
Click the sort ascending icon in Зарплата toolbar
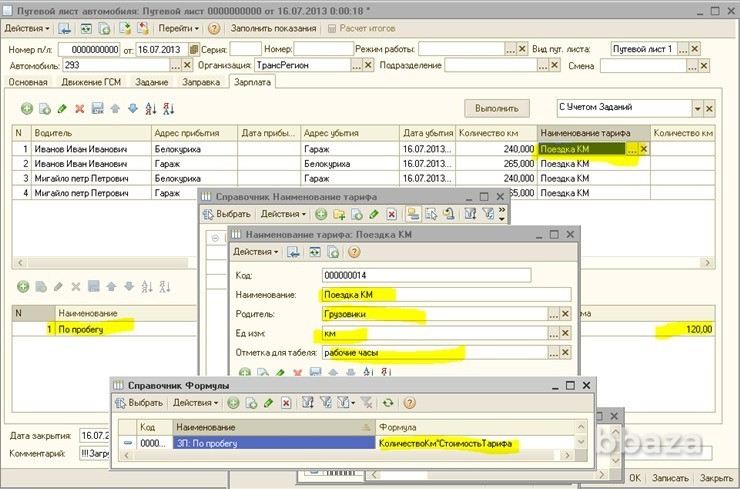click(x=150, y=109)
